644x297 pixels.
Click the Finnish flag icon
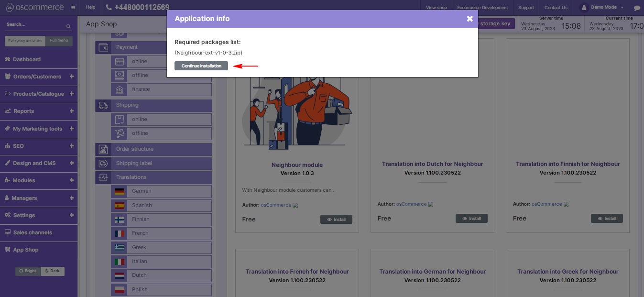pos(120,220)
